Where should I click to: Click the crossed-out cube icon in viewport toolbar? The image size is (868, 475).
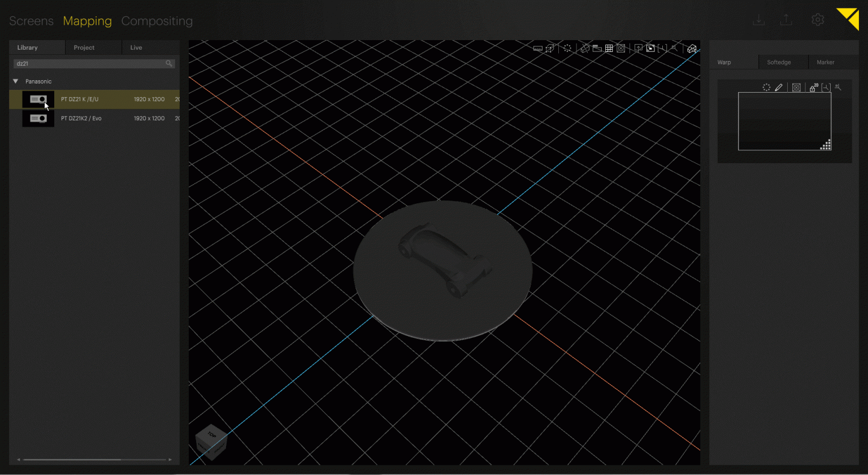pos(585,49)
